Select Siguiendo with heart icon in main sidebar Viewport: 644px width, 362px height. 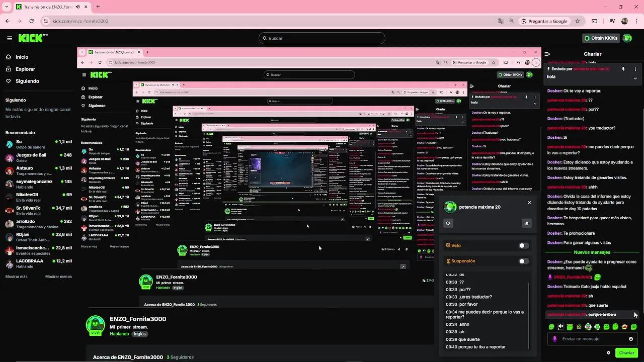coord(22,81)
